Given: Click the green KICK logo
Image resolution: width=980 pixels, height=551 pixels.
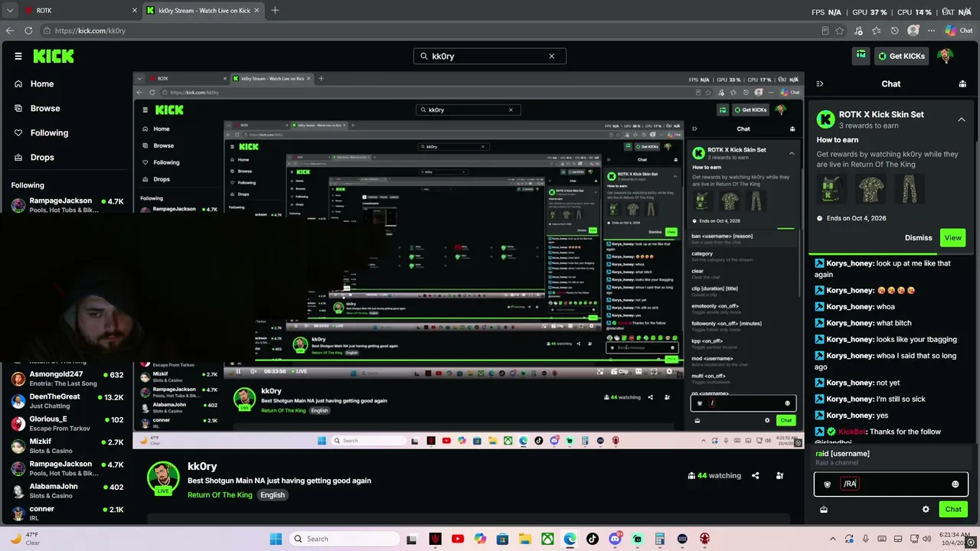Looking at the screenshot, I should point(54,56).
